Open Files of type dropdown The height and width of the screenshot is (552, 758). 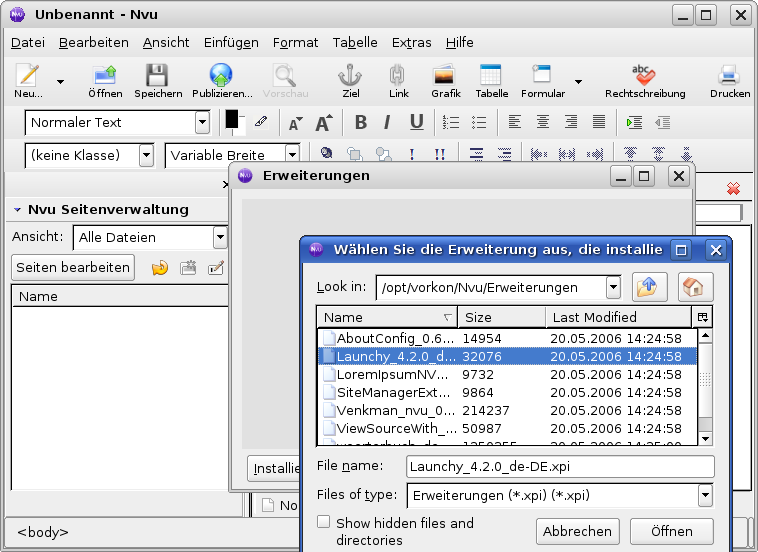[x=705, y=495]
